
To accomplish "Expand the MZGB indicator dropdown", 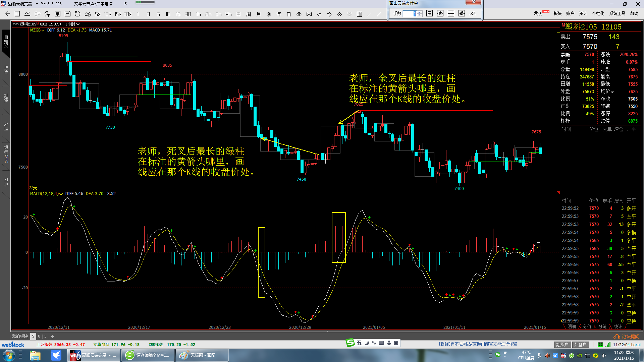I will (x=43, y=30).
